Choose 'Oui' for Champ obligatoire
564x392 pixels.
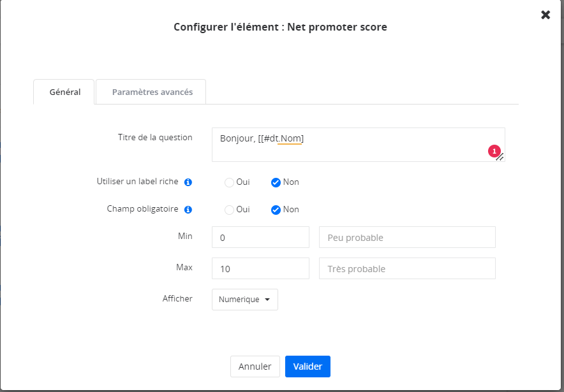(230, 210)
